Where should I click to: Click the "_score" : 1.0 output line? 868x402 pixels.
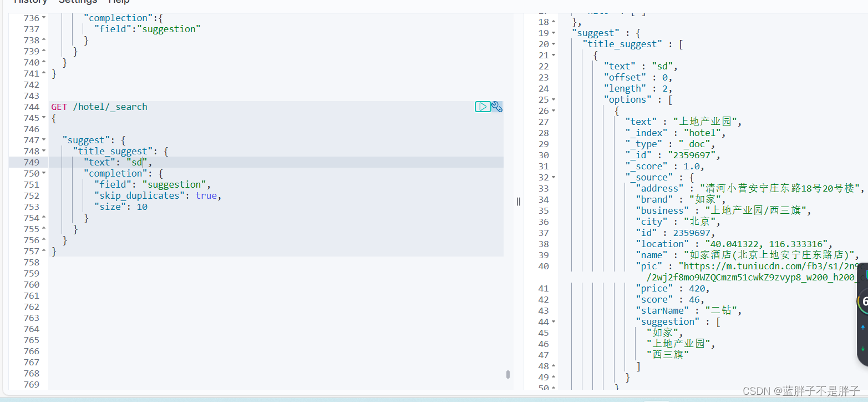(664, 166)
